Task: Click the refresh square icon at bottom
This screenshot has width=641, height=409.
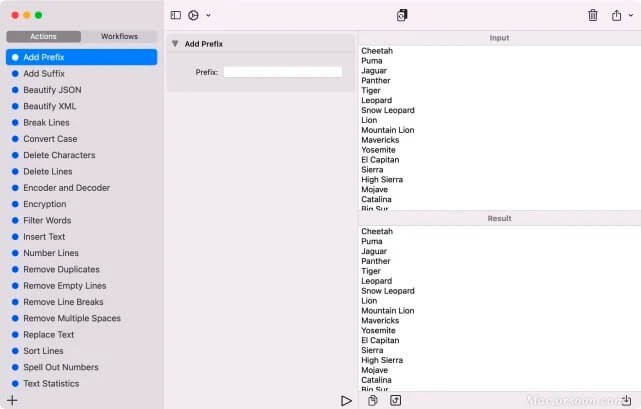Action: click(395, 400)
